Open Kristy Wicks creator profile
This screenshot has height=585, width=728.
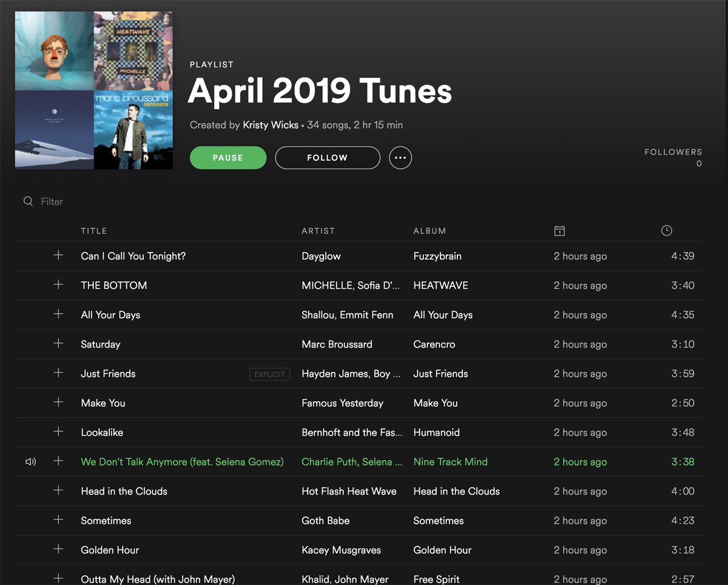click(x=270, y=125)
